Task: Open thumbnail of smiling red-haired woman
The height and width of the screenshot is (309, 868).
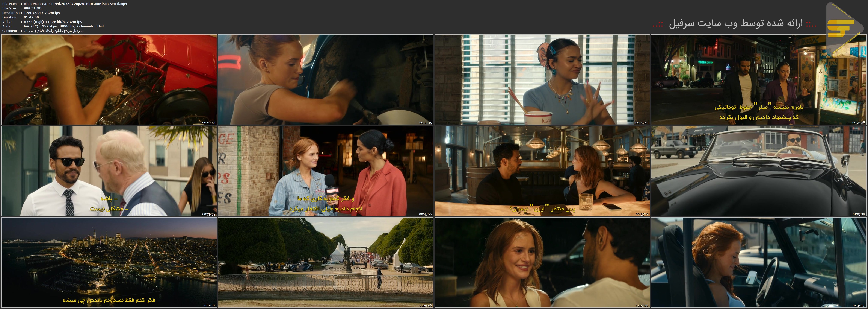Action: tap(542, 262)
